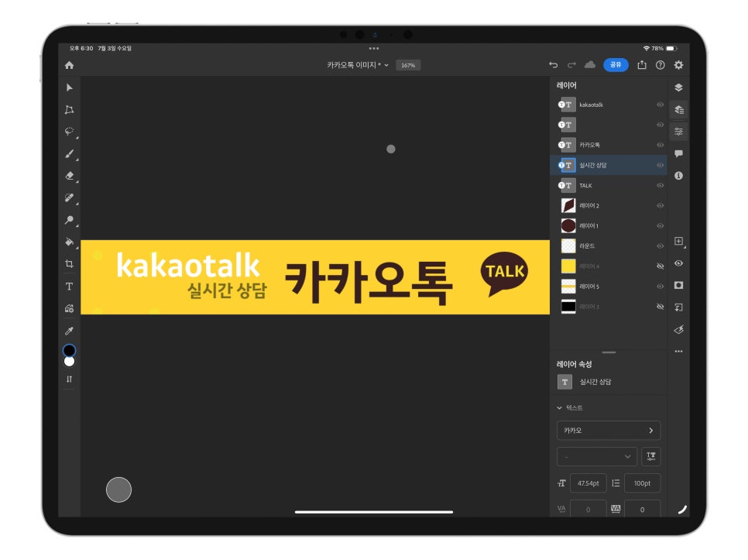Select the Dodge tool
This screenshot has width=748, height=560.
[69, 219]
